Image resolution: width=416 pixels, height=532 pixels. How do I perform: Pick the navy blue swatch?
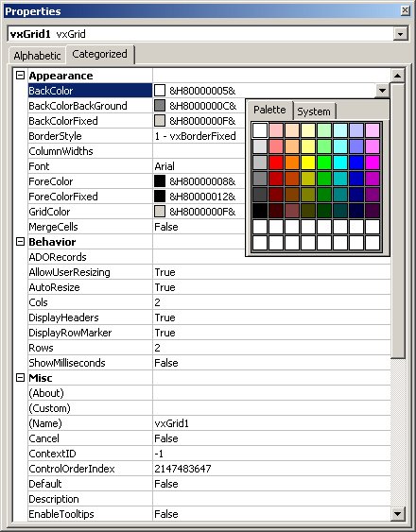pos(356,195)
